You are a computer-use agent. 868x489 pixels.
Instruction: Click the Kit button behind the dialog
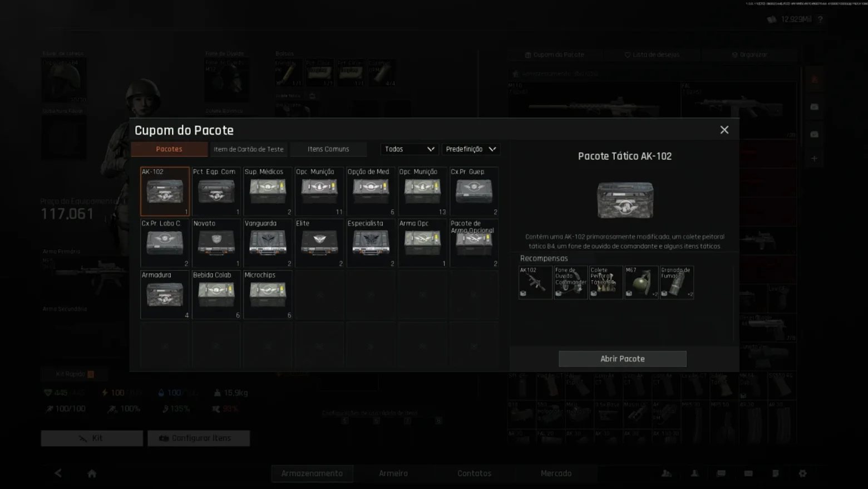click(92, 438)
